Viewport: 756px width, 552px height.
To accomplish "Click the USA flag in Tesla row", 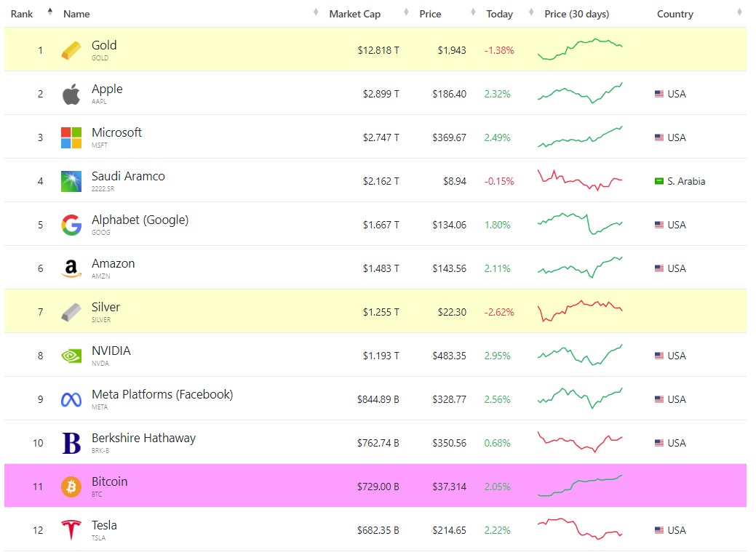I will [659, 530].
